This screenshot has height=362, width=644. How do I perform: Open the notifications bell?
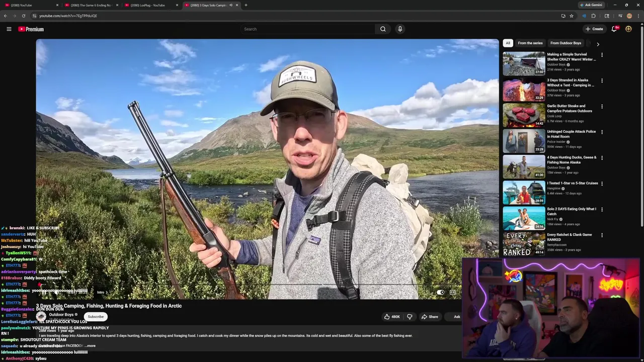tap(614, 29)
